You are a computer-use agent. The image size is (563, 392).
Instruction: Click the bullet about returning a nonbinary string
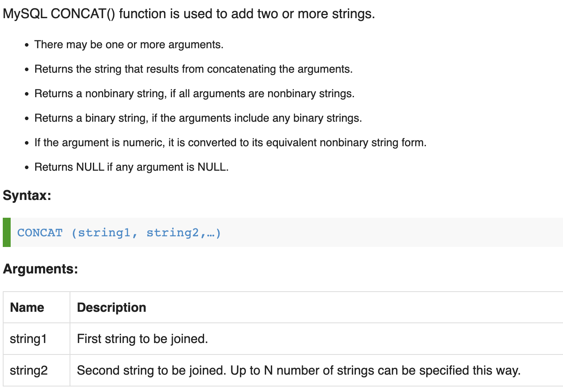194,94
